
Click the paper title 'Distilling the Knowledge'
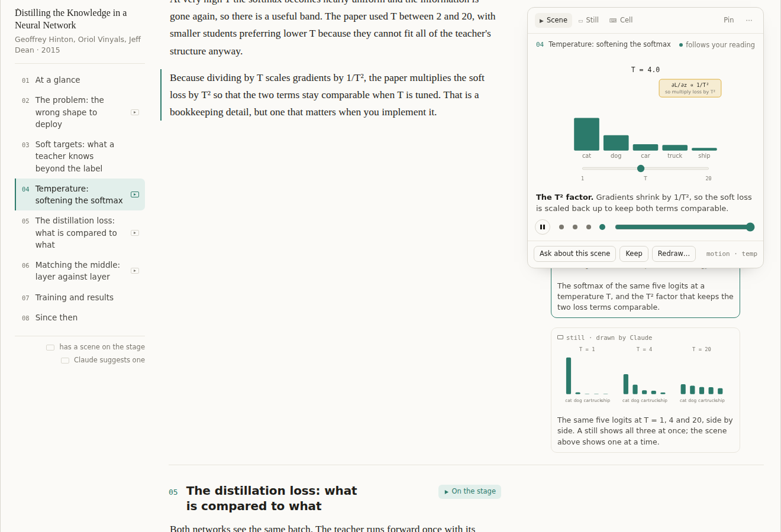pyautogui.click(x=71, y=19)
